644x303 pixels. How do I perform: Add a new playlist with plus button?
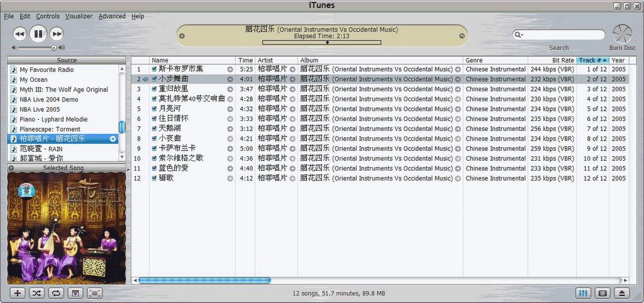click(17, 293)
